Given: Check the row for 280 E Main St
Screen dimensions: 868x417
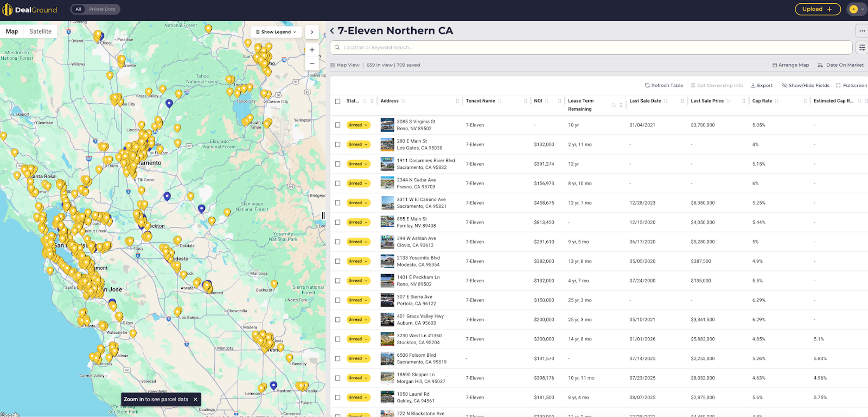Looking at the screenshot, I should click(x=337, y=144).
